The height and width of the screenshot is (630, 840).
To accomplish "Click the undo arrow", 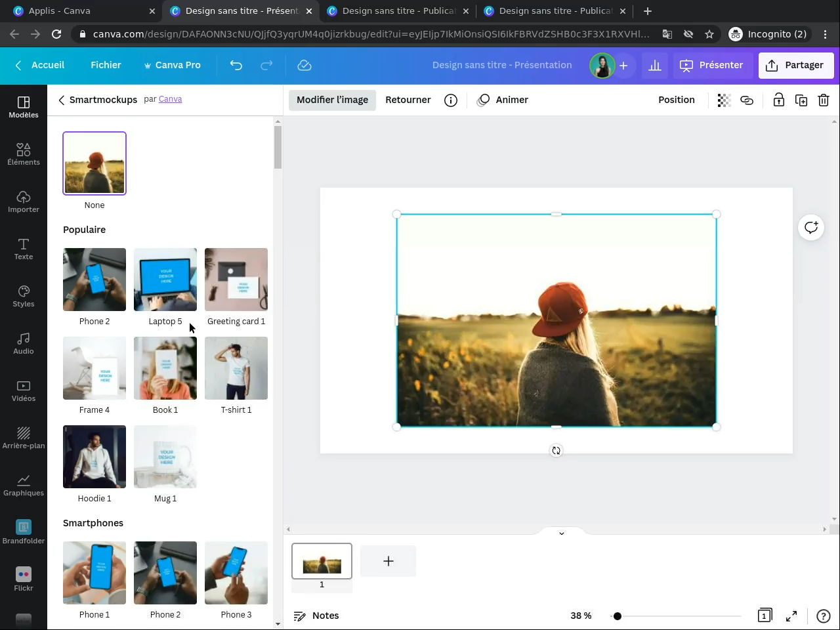I will click(236, 65).
